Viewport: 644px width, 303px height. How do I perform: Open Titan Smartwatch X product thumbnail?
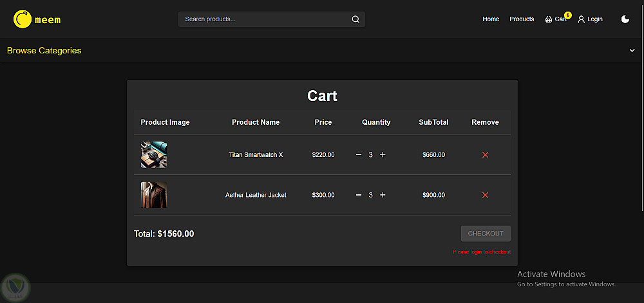click(x=154, y=155)
